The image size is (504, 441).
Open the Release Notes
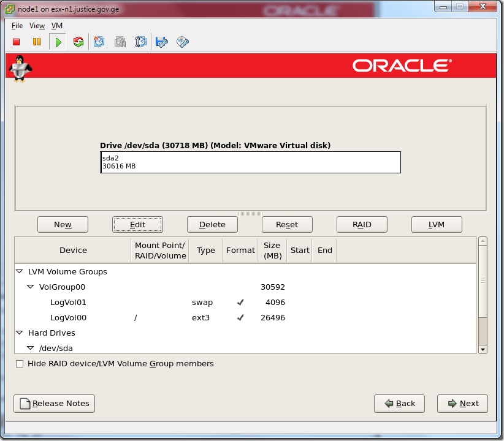pos(54,403)
